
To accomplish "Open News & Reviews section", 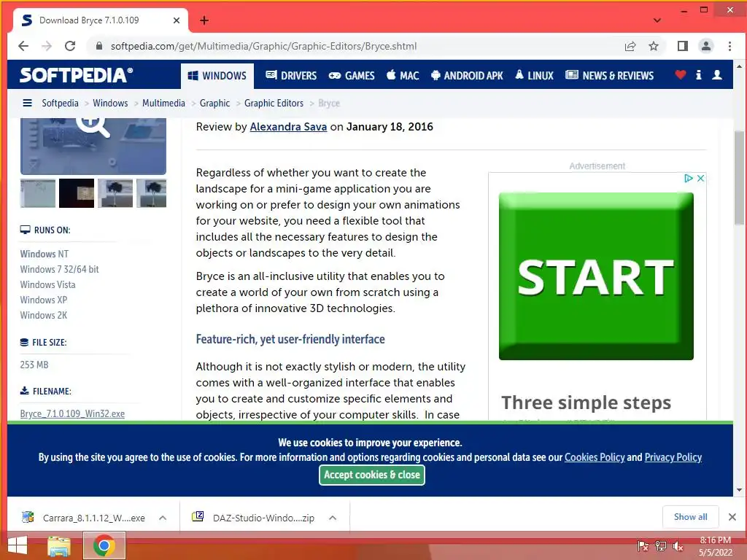I will 609,76.
